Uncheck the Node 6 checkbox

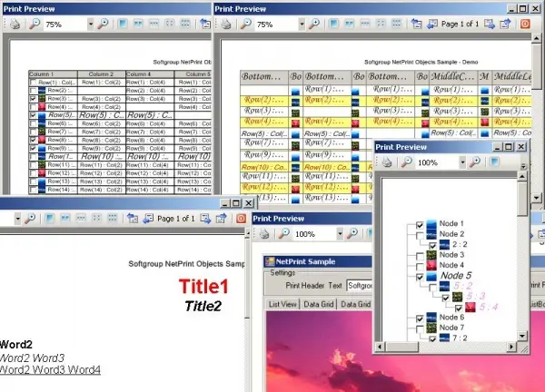(x=420, y=318)
